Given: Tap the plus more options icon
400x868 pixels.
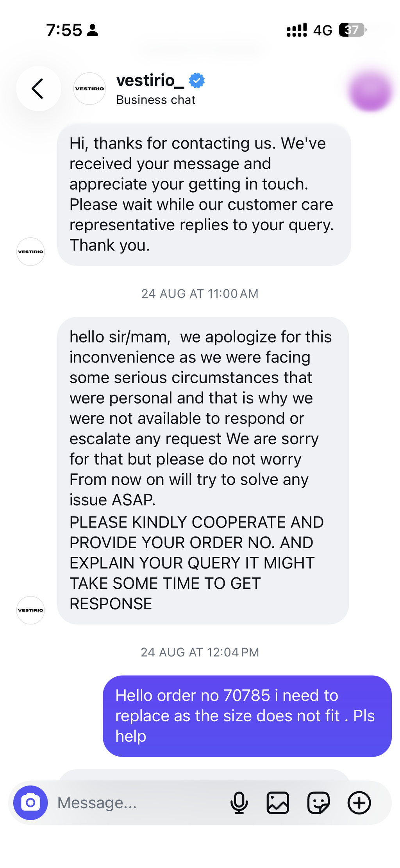Looking at the screenshot, I should pos(359,803).
